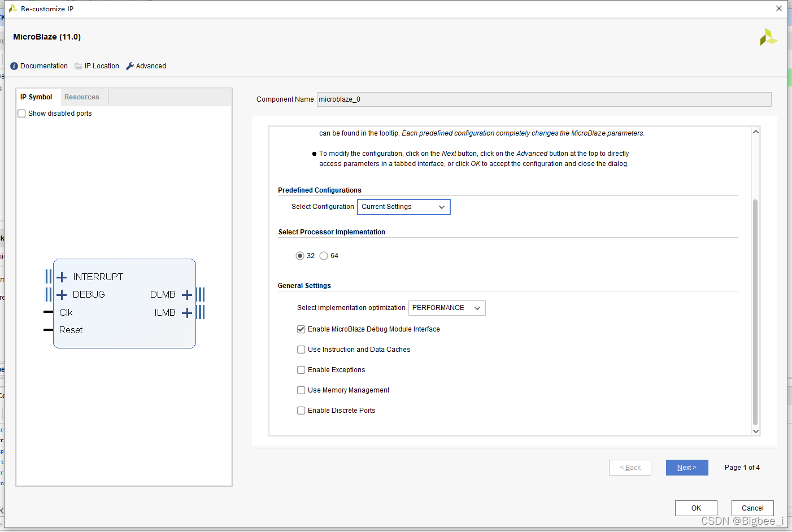Click the Reset port label
792x532 pixels.
(71, 330)
